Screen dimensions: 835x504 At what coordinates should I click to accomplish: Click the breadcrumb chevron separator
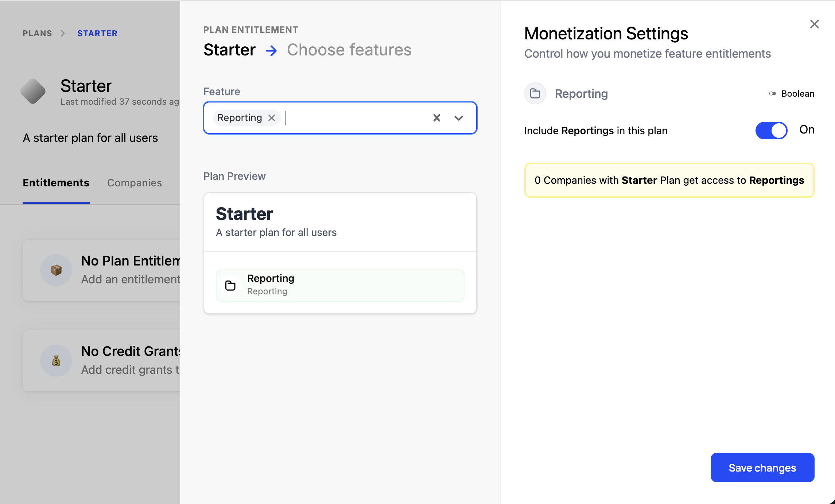[63, 33]
